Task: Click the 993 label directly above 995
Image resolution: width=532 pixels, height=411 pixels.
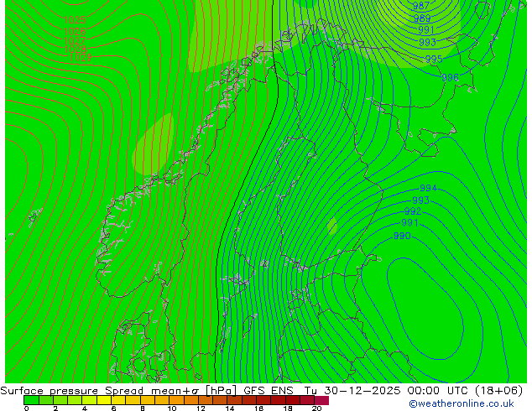Action: [x=427, y=42]
